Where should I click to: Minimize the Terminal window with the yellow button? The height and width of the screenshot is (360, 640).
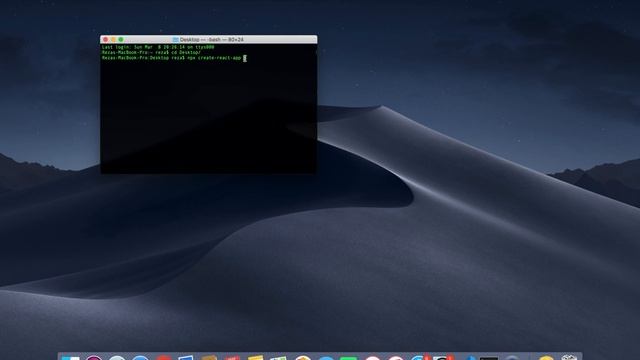pyautogui.click(x=113, y=40)
